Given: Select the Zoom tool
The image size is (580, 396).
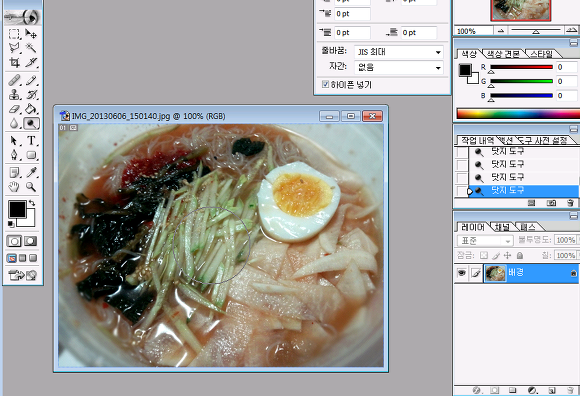Looking at the screenshot, I should point(31,187).
